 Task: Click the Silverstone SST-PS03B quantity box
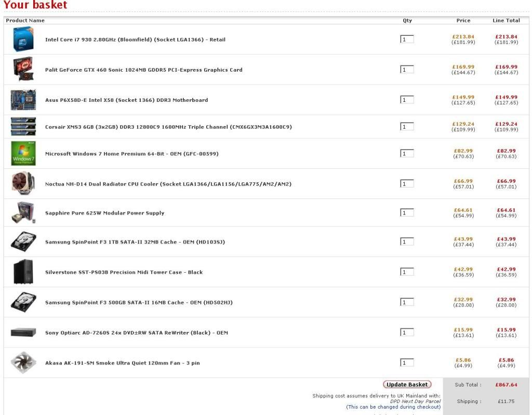click(x=407, y=272)
